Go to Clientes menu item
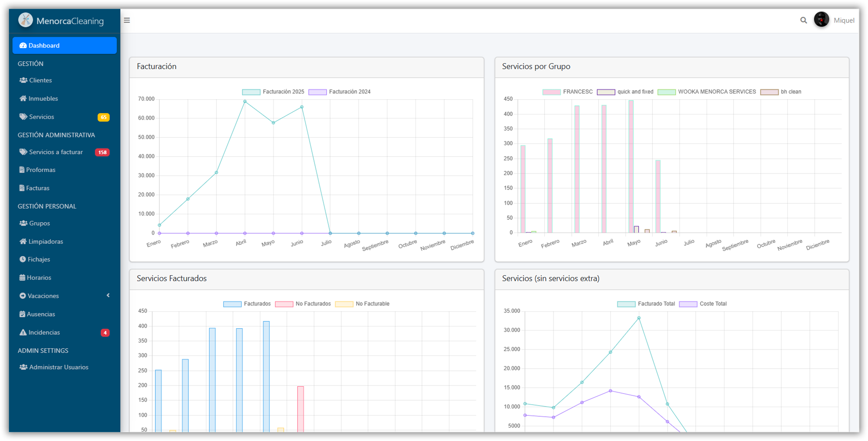Image resolution: width=868 pixels, height=441 pixels. [x=40, y=80]
